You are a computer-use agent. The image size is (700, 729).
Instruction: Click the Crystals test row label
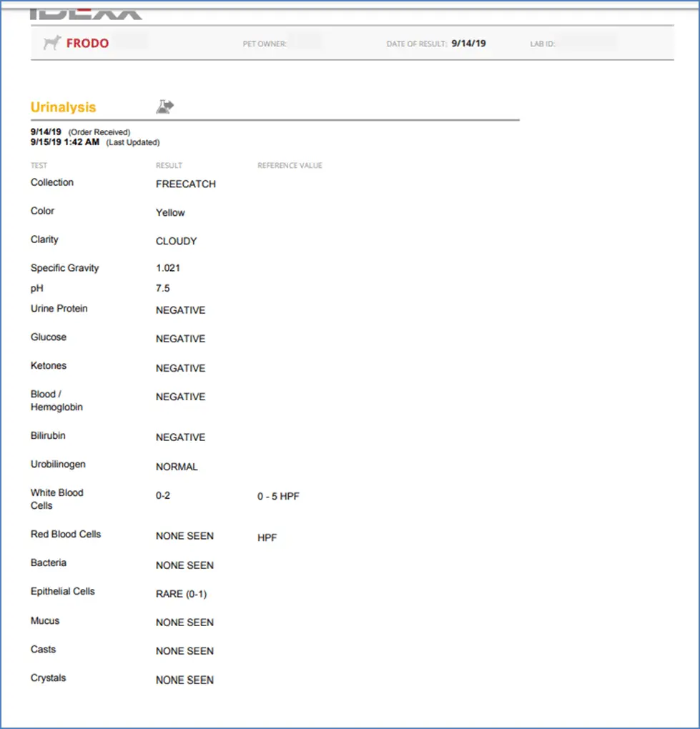48,678
